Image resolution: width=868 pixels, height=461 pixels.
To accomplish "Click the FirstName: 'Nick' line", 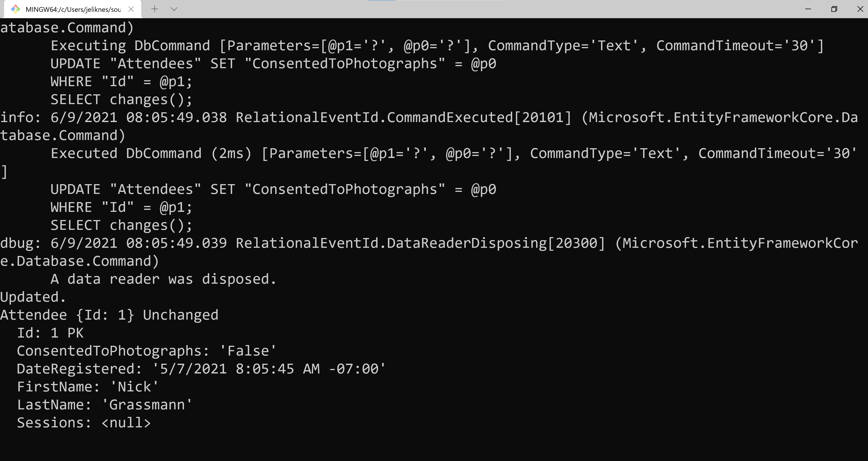I will 88,387.
